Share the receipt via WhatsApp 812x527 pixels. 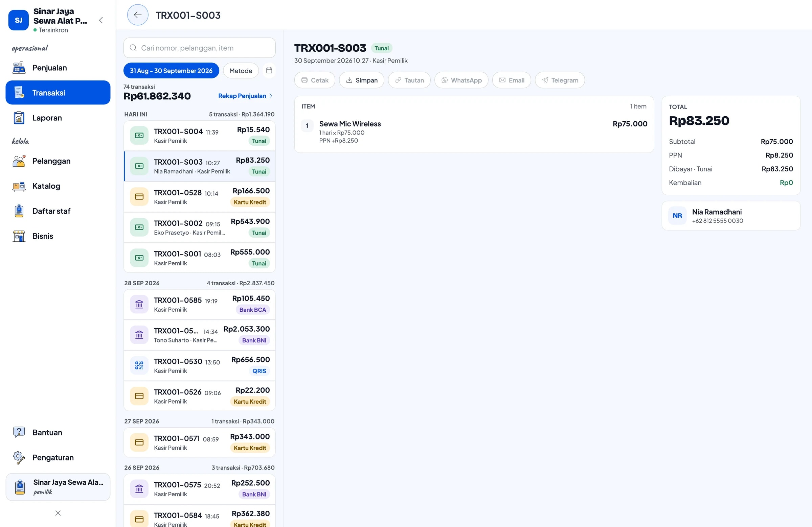(461, 80)
